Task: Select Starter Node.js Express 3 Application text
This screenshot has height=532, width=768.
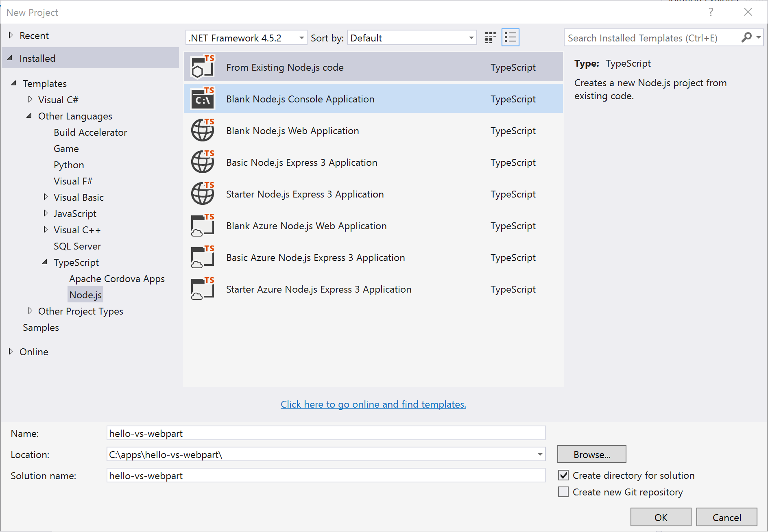Action: [305, 194]
